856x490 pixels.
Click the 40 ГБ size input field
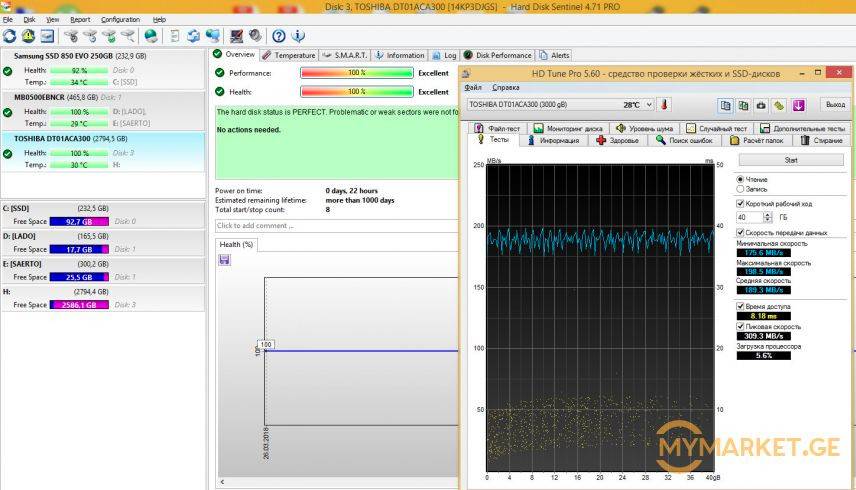click(x=749, y=217)
